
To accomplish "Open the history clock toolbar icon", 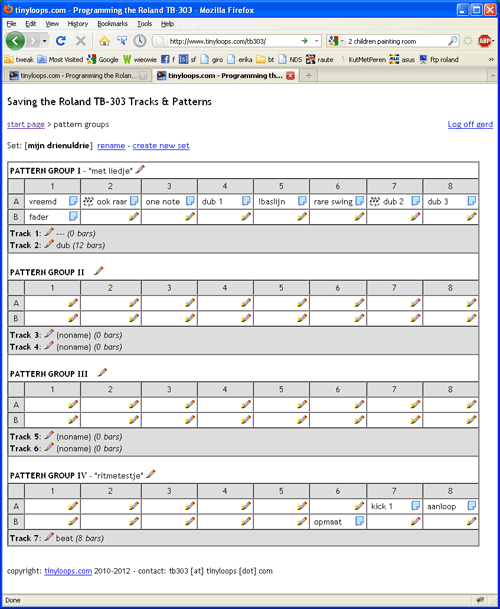I will [139, 41].
